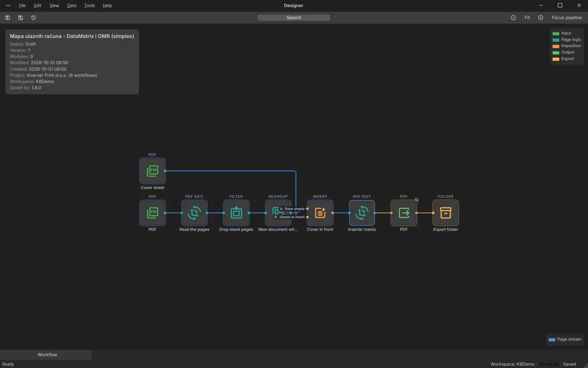Click the zoom out magnifier-minus icon
The image size is (588, 368).
point(513,18)
